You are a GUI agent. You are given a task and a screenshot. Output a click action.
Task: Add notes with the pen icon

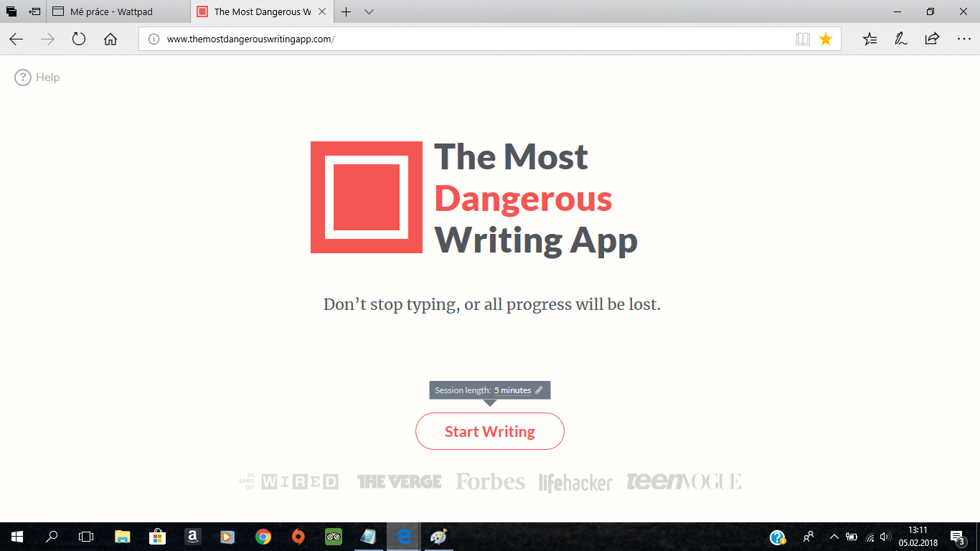(901, 39)
